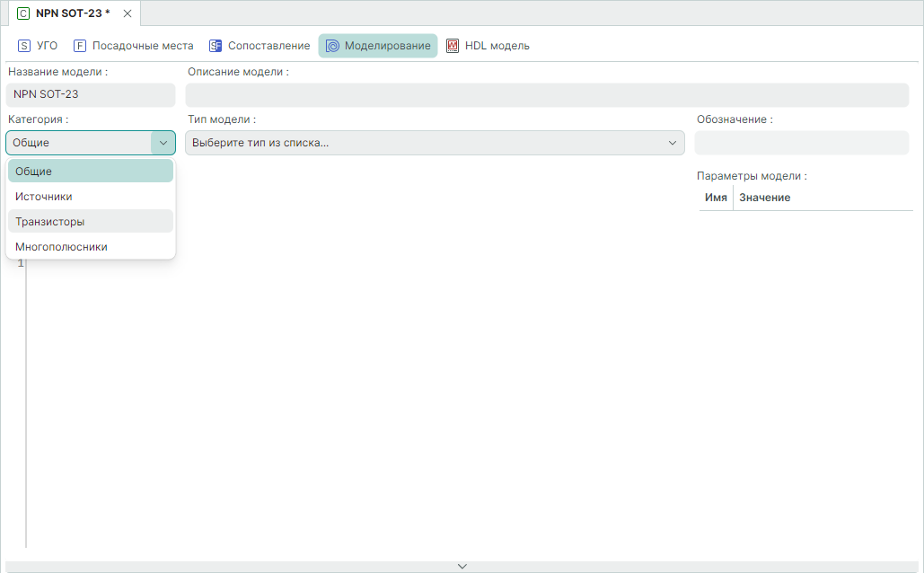This screenshot has width=924, height=573.
Task: Select the Моделирование tab
Action: (x=378, y=46)
